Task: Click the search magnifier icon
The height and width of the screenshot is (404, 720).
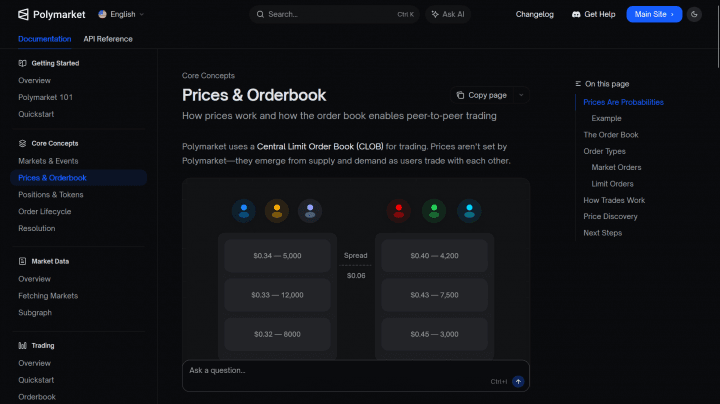Action: (261, 15)
